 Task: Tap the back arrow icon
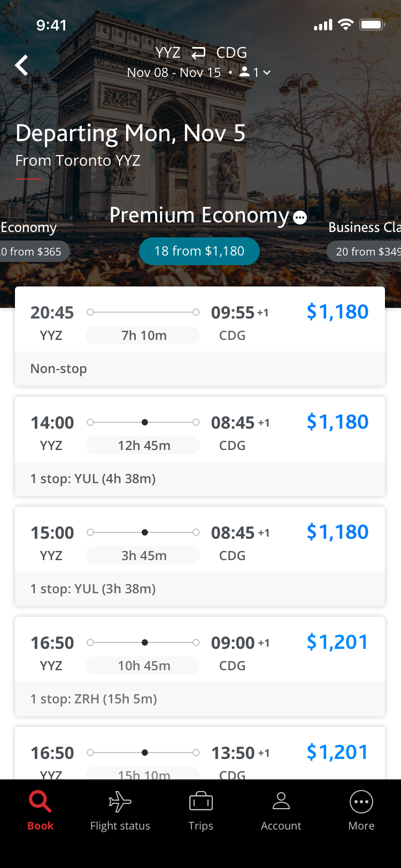pos(22,65)
